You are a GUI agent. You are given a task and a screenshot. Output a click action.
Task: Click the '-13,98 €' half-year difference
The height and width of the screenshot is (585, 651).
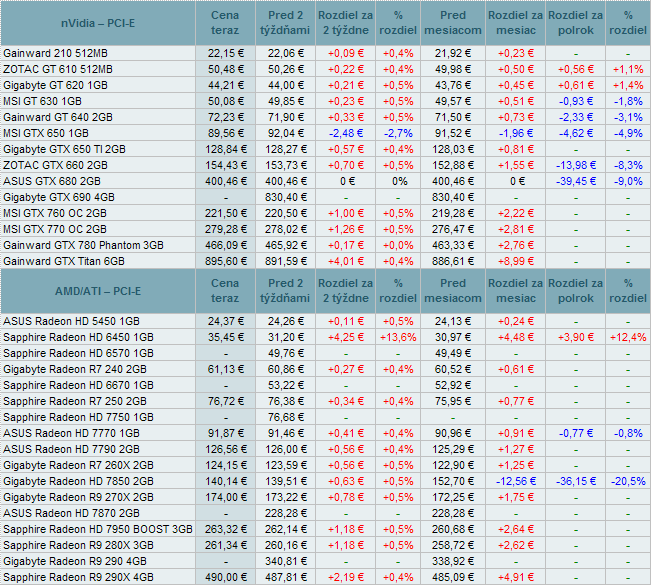coord(576,165)
